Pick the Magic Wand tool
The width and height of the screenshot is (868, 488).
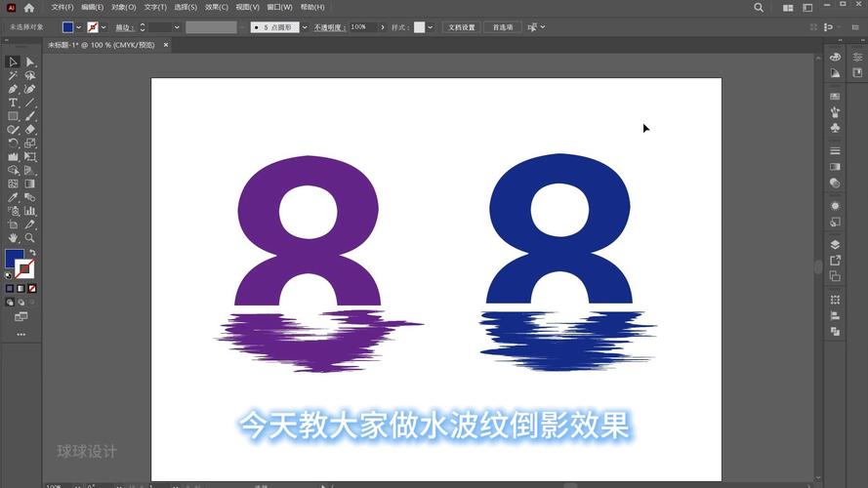[13, 76]
